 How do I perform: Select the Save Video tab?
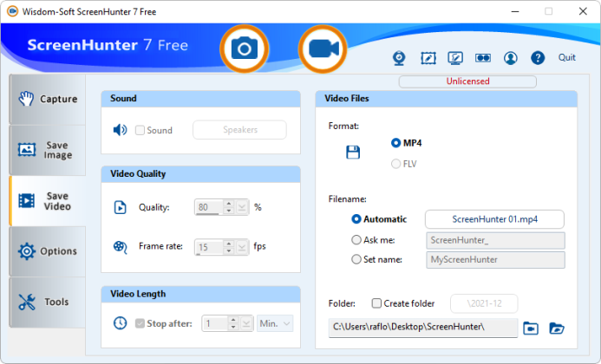click(x=48, y=201)
